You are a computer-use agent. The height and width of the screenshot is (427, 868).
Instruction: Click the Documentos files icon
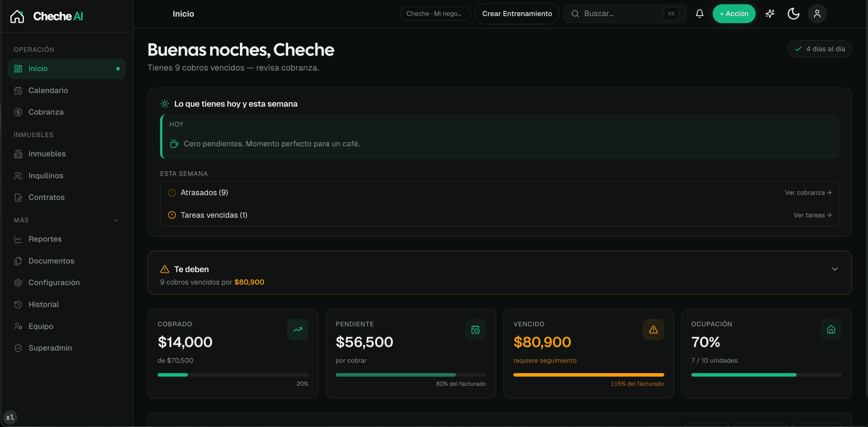(x=18, y=261)
